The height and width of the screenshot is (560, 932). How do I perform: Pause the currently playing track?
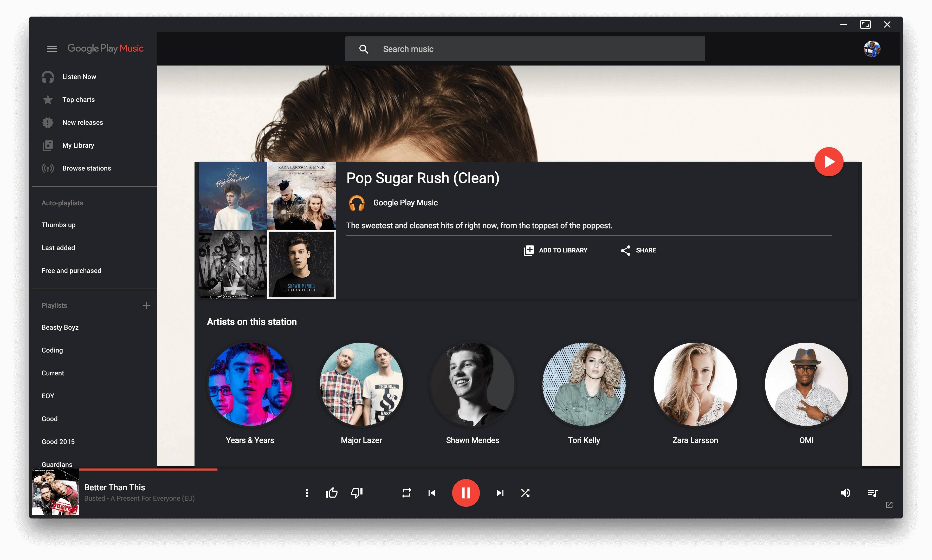coord(466,493)
